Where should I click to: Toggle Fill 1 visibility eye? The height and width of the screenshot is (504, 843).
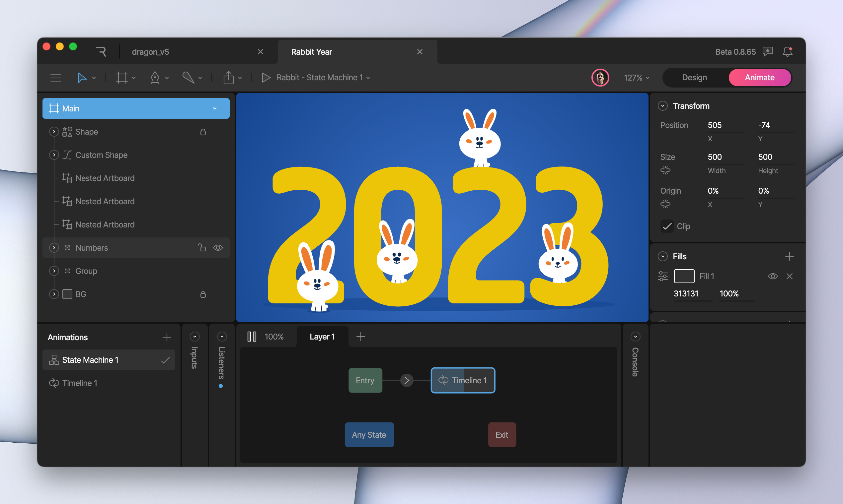[x=773, y=276]
